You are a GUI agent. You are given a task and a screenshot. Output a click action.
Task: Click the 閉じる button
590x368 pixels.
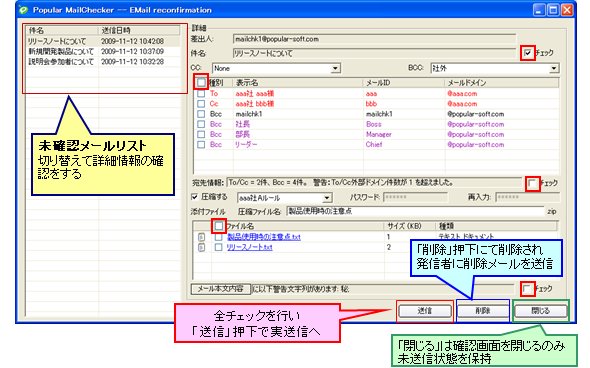pyautogui.click(x=540, y=311)
